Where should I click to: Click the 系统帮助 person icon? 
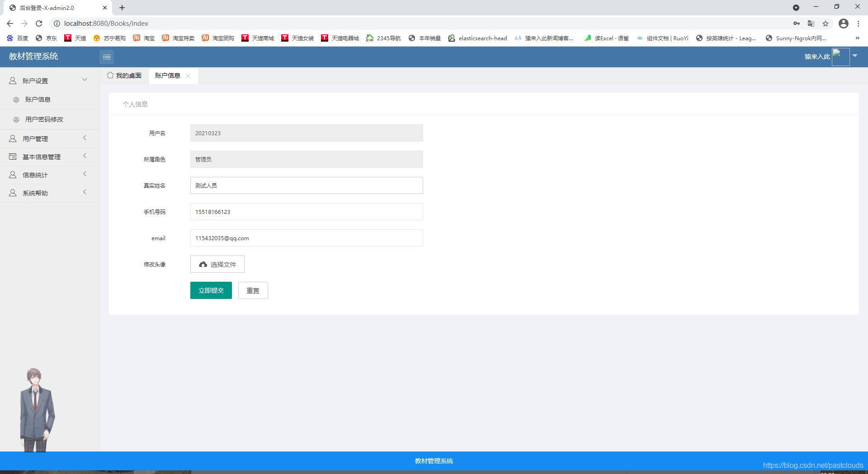click(x=13, y=193)
